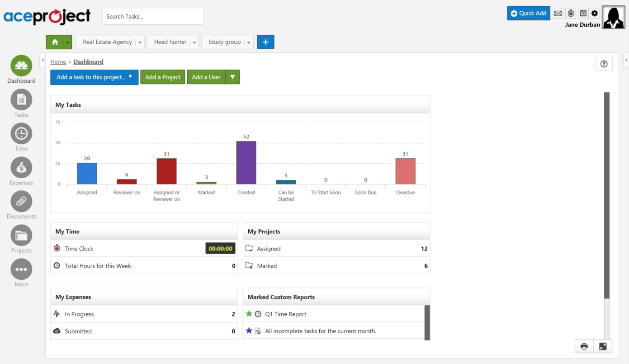
Task: Open the help question mark icon
Action: [604, 64]
